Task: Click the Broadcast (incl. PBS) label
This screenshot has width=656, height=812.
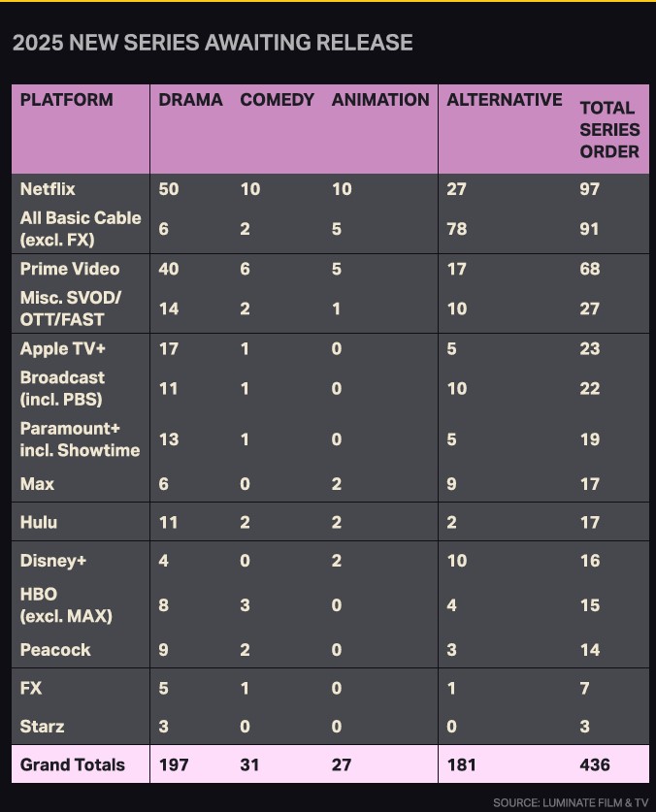Action: (x=62, y=388)
